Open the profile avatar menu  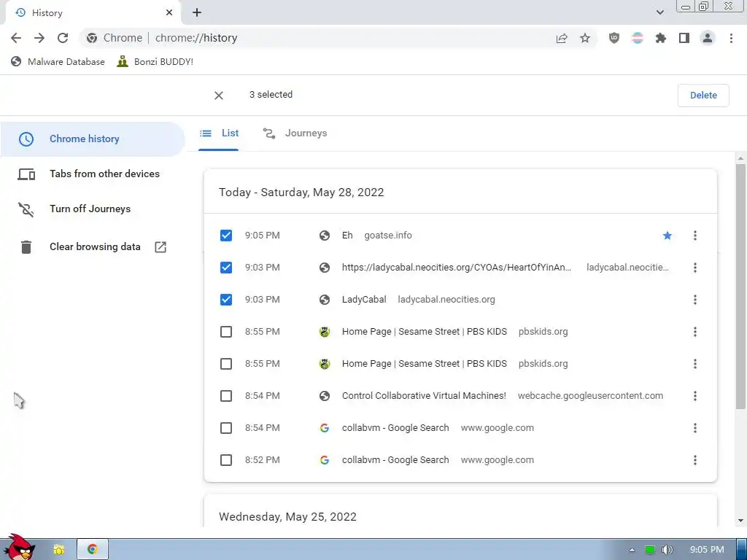click(708, 38)
